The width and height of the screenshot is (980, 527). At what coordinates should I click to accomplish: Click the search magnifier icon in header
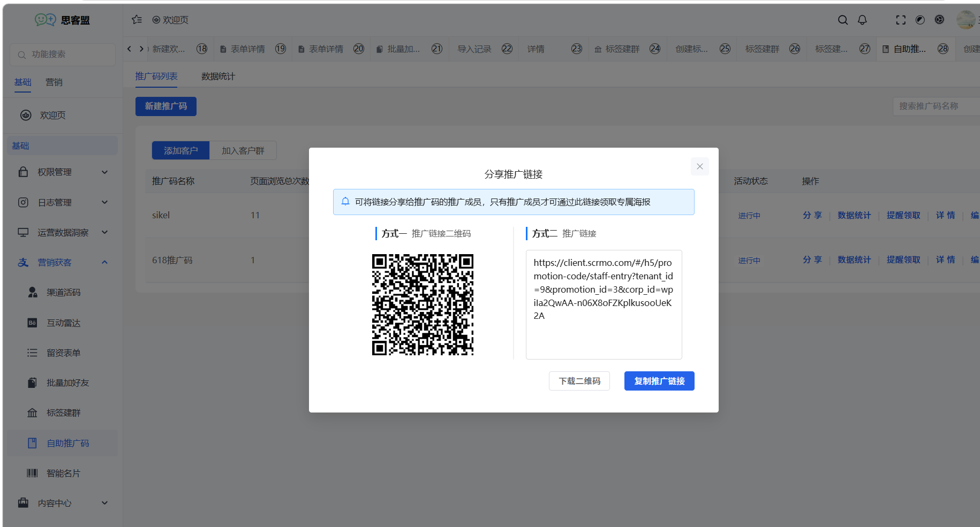tap(843, 20)
